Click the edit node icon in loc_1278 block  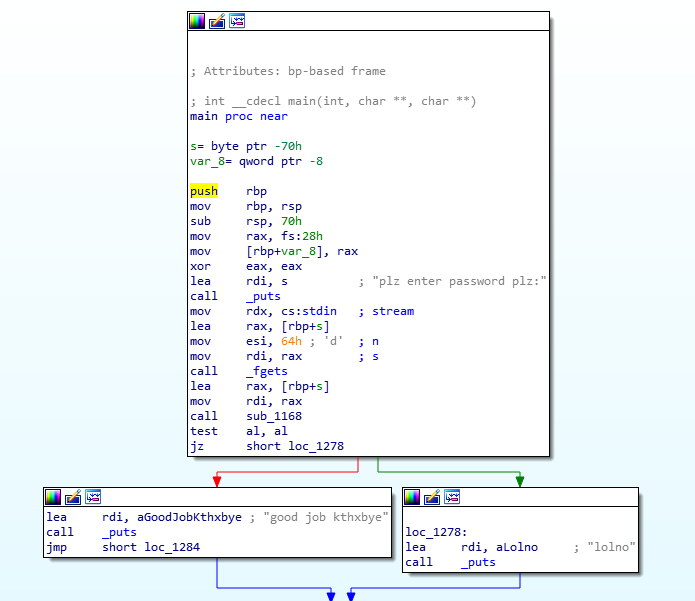coord(432,497)
